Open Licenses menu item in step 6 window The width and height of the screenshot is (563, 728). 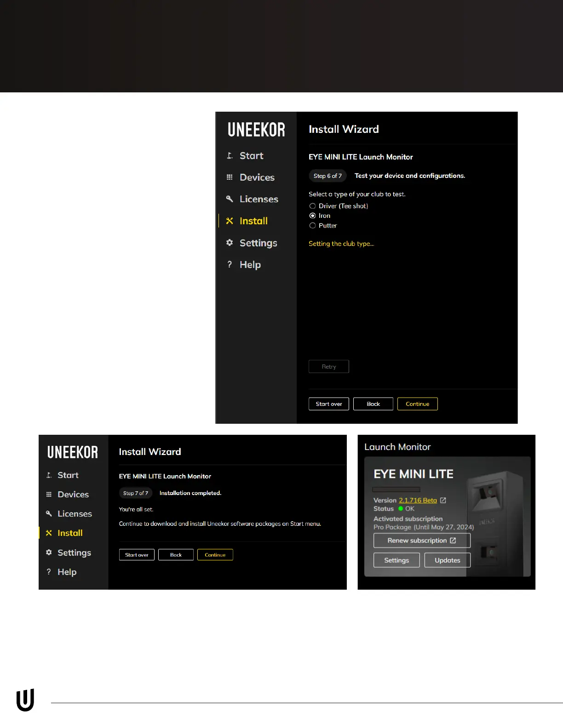(x=259, y=199)
